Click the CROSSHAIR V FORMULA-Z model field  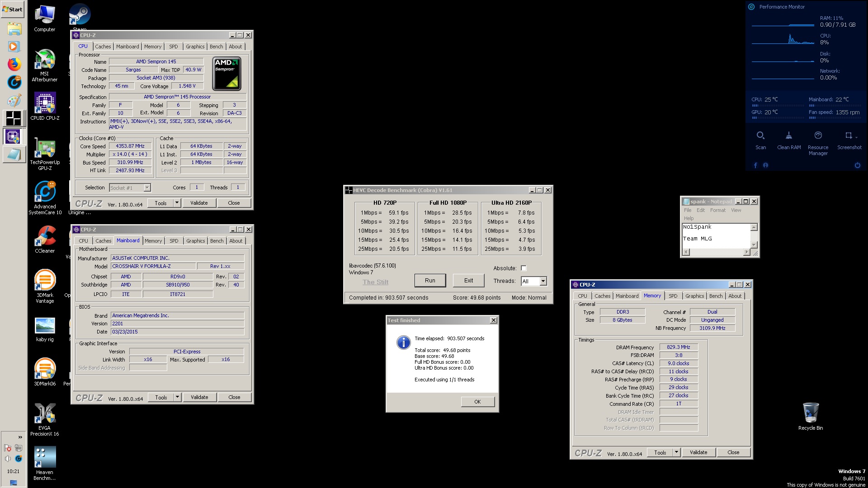coord(153,266)
